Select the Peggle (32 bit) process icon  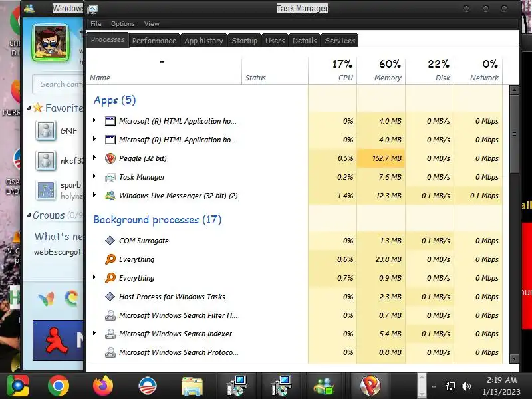pos(110,158)
